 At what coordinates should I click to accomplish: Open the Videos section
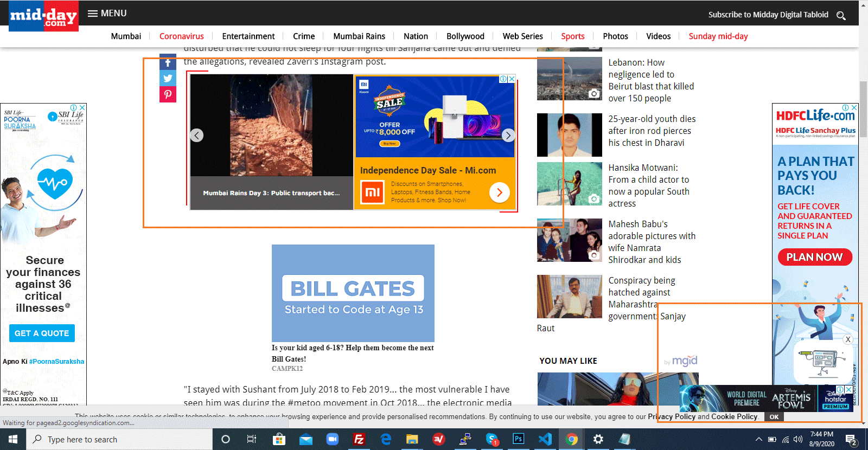658,36
